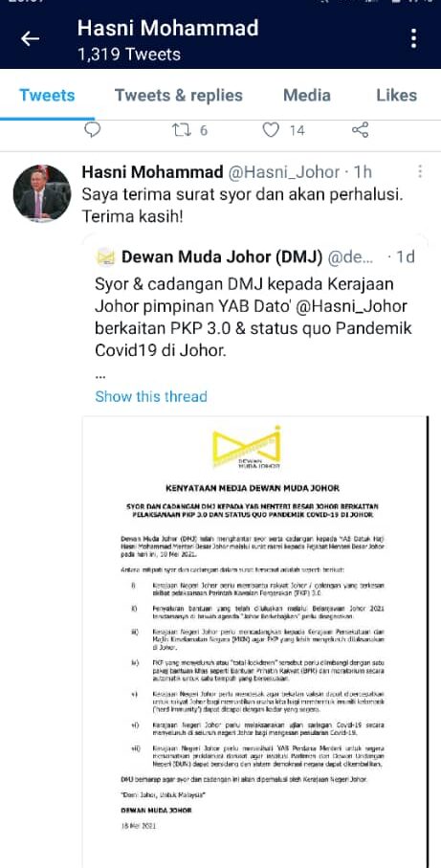This screenshot has width=441, height=868.
Task: Open the Likes tab
Action: tap(397, 95)
